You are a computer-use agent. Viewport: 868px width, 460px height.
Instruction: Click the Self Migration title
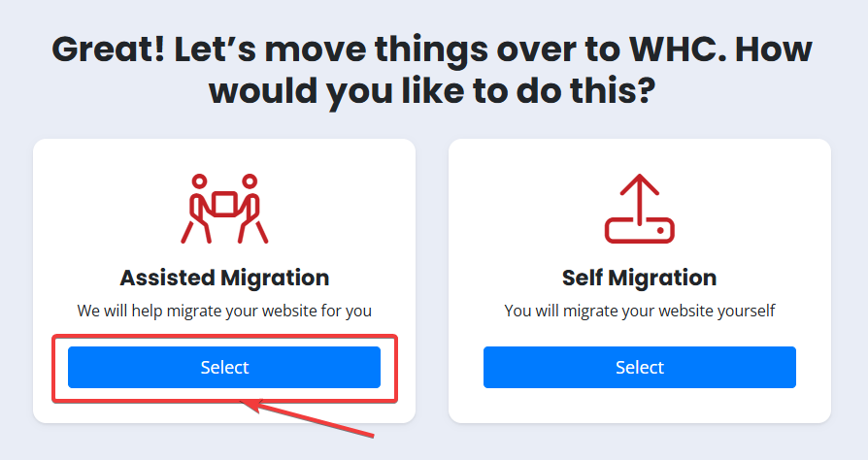pos(640,278)
